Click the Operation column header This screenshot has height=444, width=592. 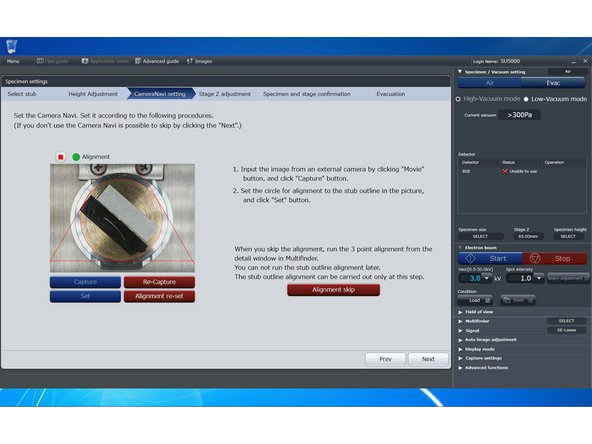(x=554, y=162)
